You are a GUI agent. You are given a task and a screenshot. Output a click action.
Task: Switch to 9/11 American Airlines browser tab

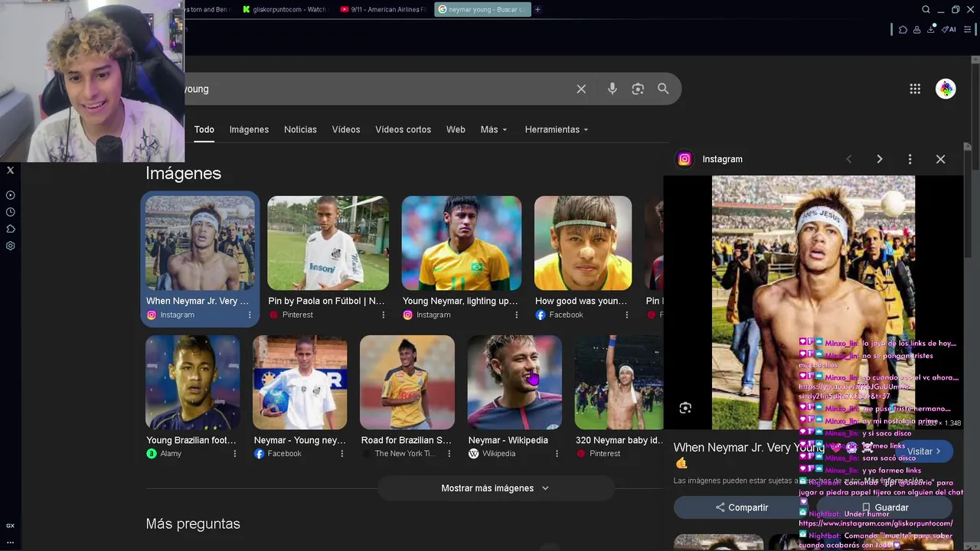(383, 9)
